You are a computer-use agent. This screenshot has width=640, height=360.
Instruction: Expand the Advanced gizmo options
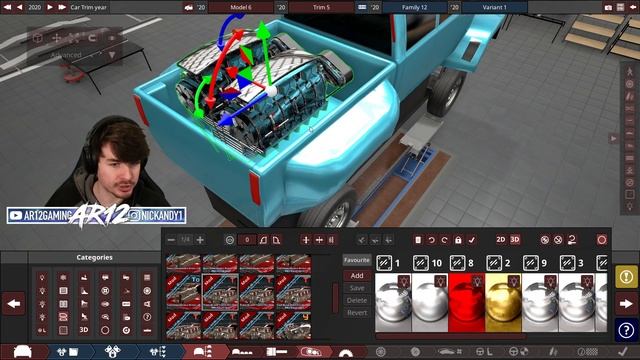click(x=112, y=55)
